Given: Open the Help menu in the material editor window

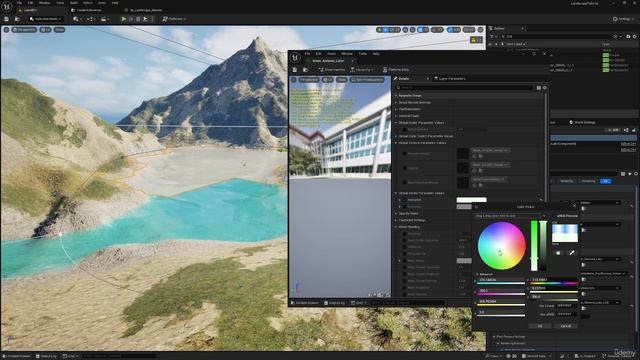Looking at the screenshot, I should (x=376, y=53).
